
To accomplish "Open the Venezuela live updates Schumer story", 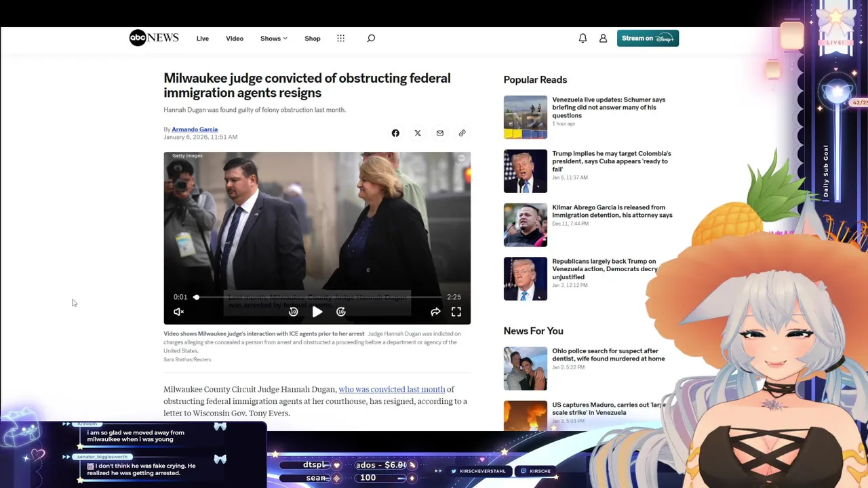I will click(x=609, y=107).
